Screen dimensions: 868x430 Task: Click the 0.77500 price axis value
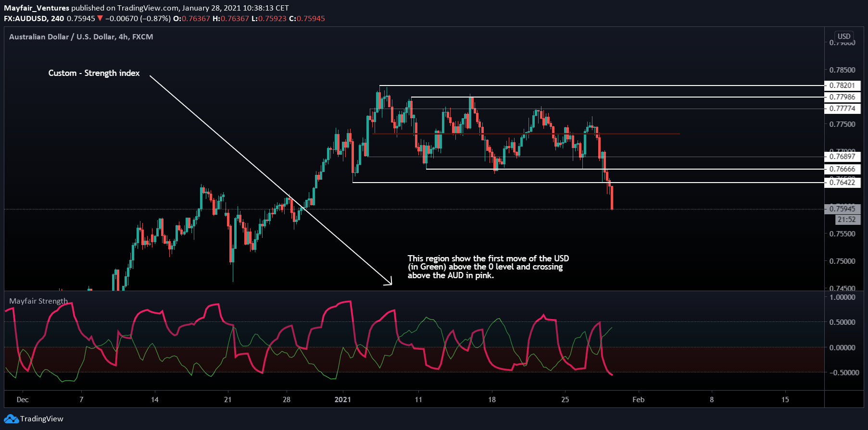pos(842,124)
